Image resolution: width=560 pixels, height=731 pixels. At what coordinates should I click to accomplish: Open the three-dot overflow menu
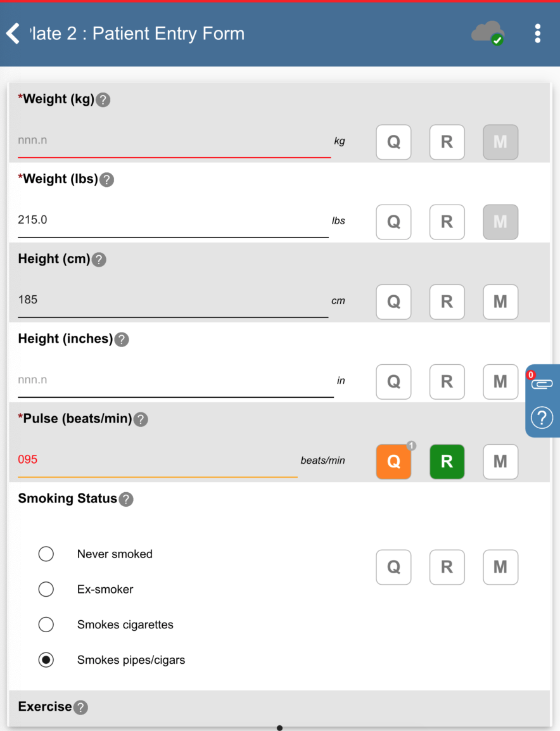pyautogui.click(x=537, y=34)
